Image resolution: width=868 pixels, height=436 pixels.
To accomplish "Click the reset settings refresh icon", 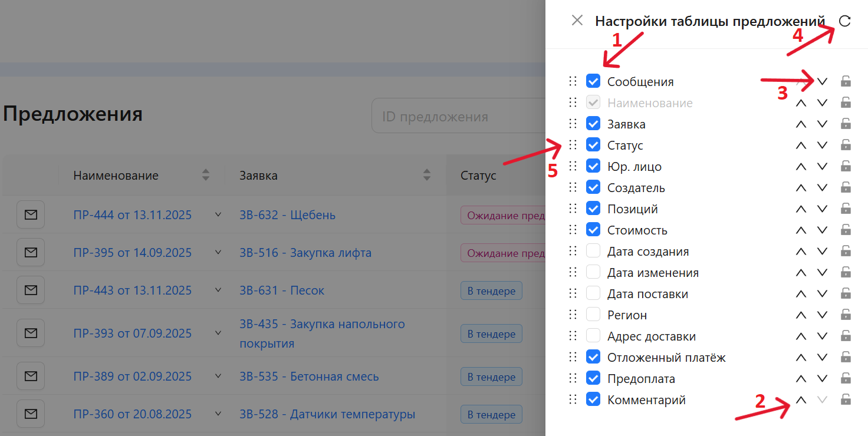I will tap(844, 21).
